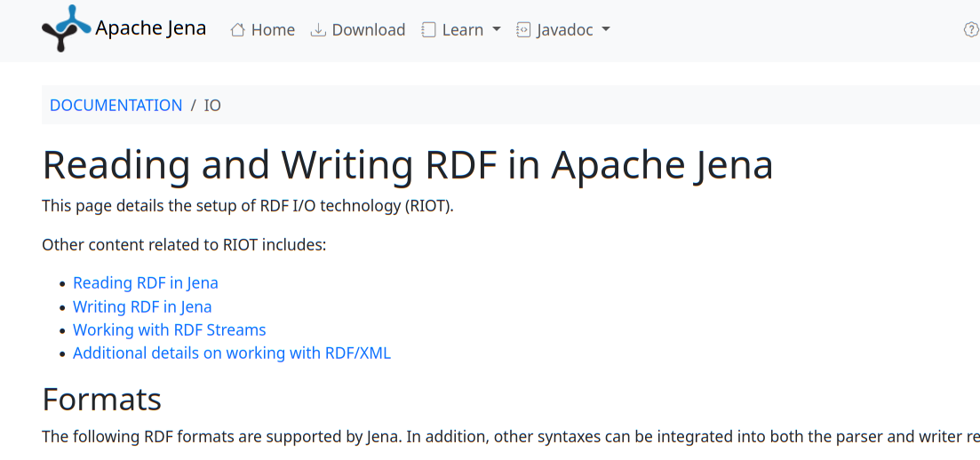Click the Apache Jena logo icon
The width and height of the screenshot is (980, 460).
(x=67, y=28)
